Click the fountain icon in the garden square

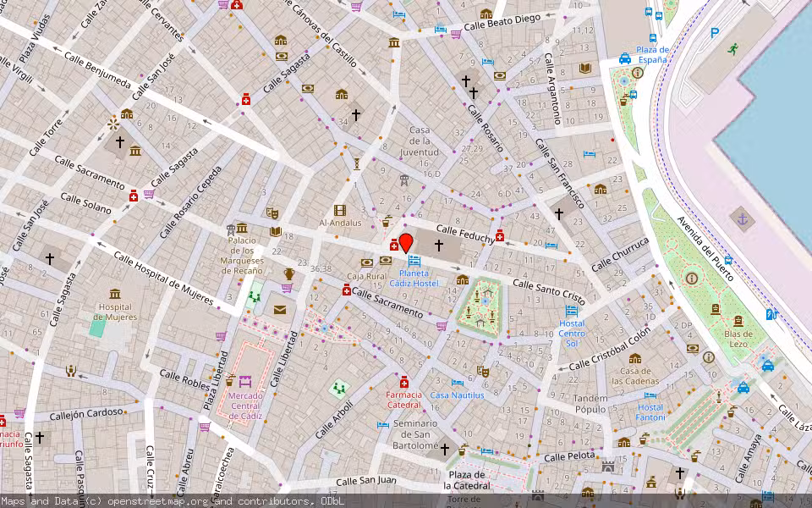[486, 301]
